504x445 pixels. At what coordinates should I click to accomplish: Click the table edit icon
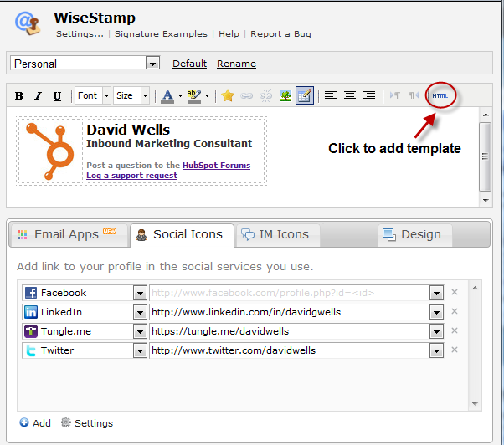click(x=305, y=95)
